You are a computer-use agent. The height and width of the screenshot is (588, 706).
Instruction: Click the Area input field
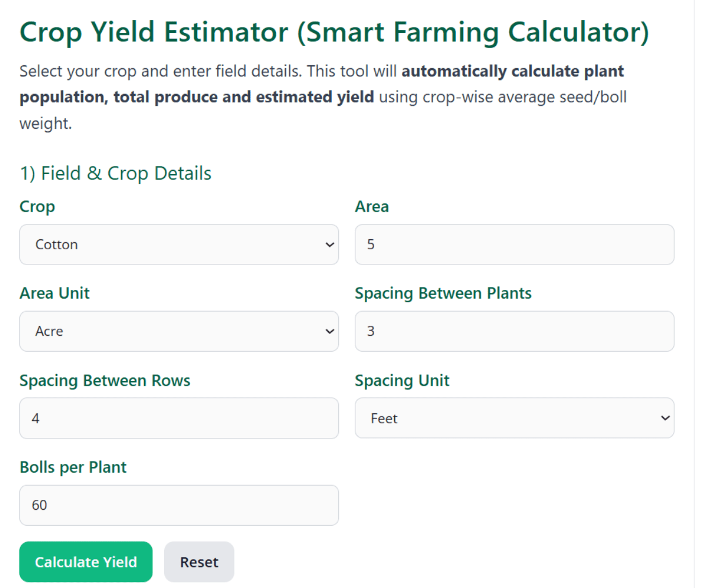tap(514, 245)
